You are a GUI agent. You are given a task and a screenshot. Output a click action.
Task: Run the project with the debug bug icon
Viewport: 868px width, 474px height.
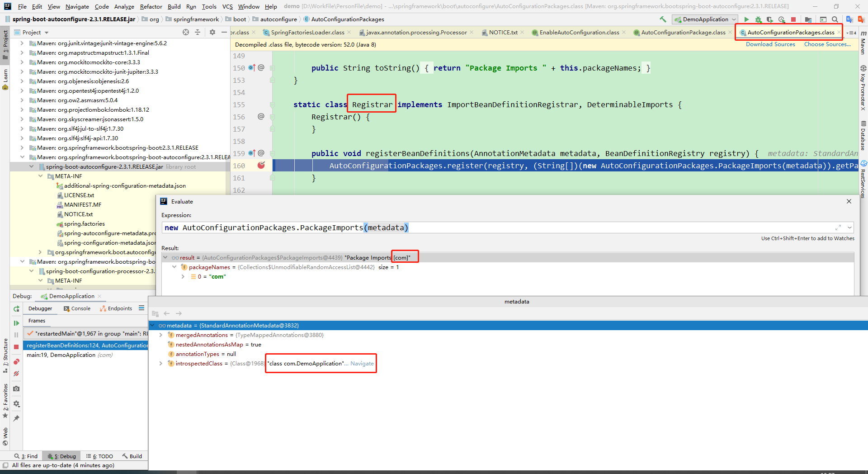coord(758,19)
